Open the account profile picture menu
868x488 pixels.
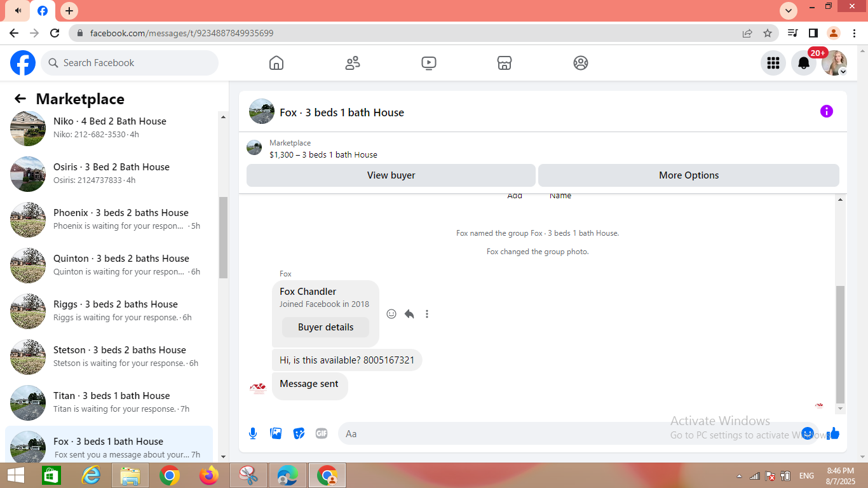(834, 63)
